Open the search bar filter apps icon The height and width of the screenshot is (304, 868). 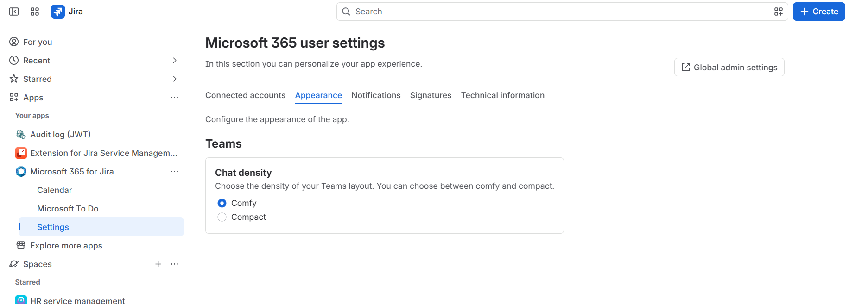pos(779,12)
